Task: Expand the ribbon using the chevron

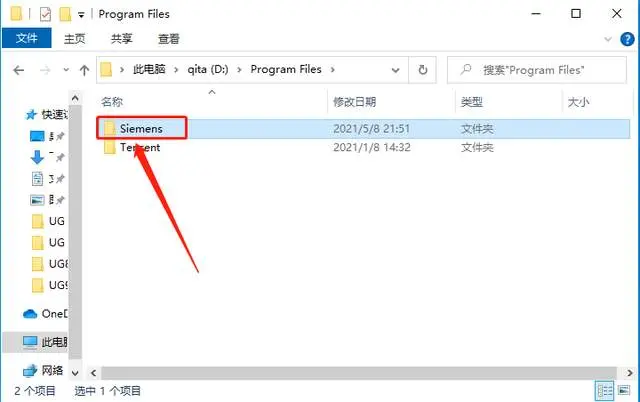Action: [x=608, y=39]
